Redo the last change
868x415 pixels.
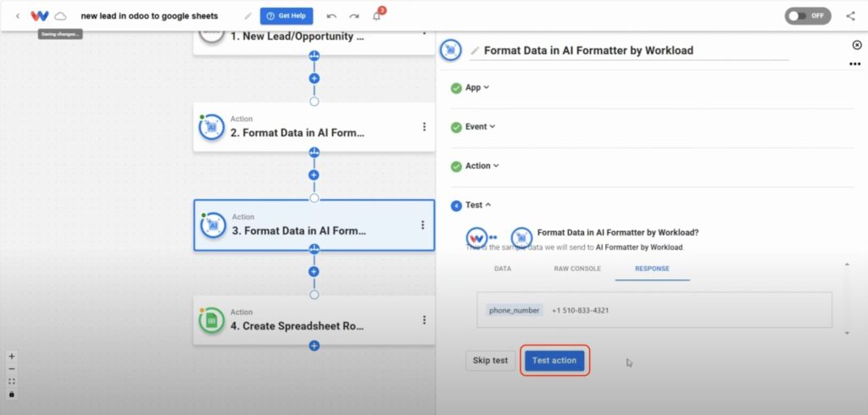tap(354, 16)
